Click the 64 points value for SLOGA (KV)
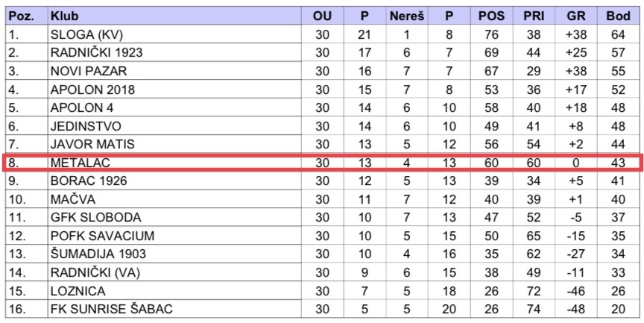The width and height of the screenshot is (644, 323). (x=618, y=34)
